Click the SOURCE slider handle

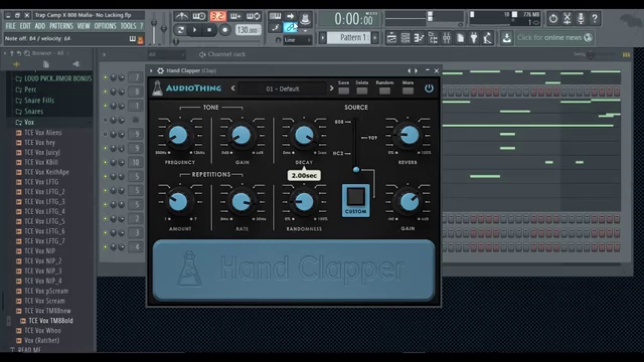click(x=356, y=170)
